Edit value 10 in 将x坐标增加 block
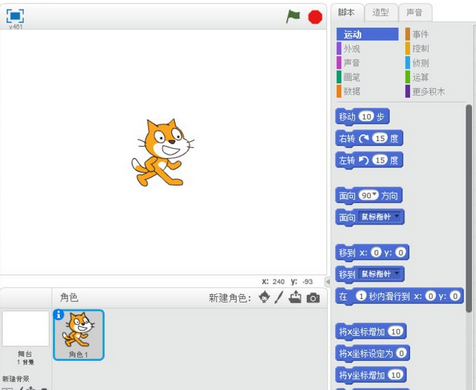 (396, 331)
